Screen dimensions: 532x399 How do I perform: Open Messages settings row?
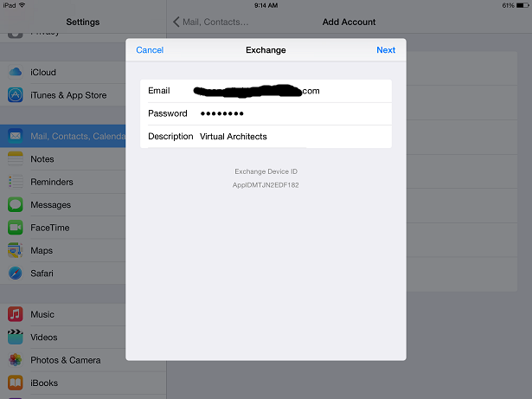coord(63,204)
